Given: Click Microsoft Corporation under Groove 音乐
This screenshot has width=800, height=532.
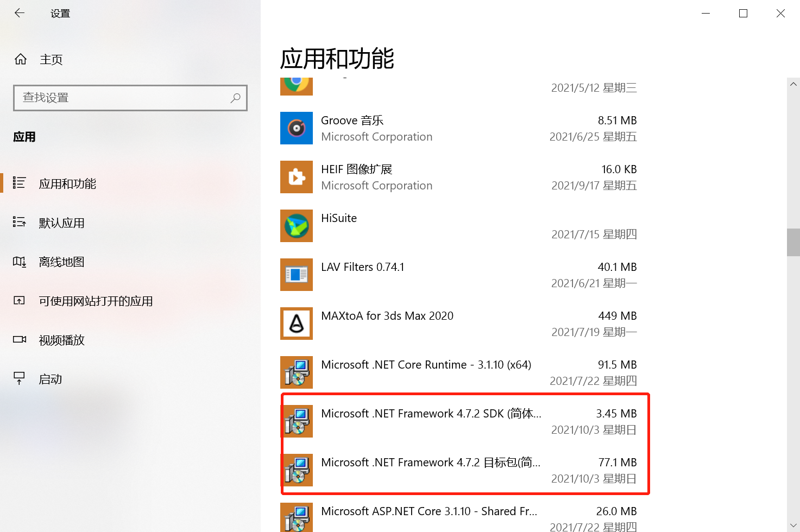Looking at the screenshot, I should [377, 137].
